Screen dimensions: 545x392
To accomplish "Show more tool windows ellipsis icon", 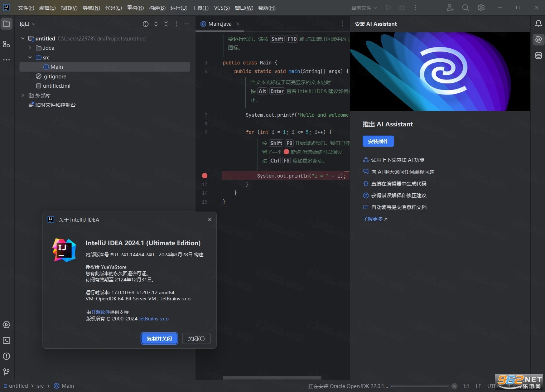I will pyautogui.click(x=6, y=60).
